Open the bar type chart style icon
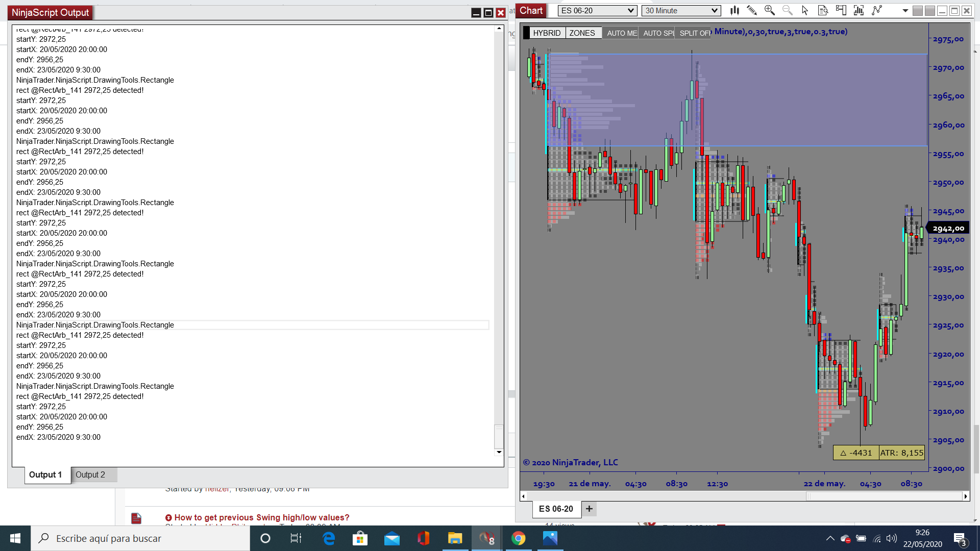The image size is (980, 551). click(734, 10)
